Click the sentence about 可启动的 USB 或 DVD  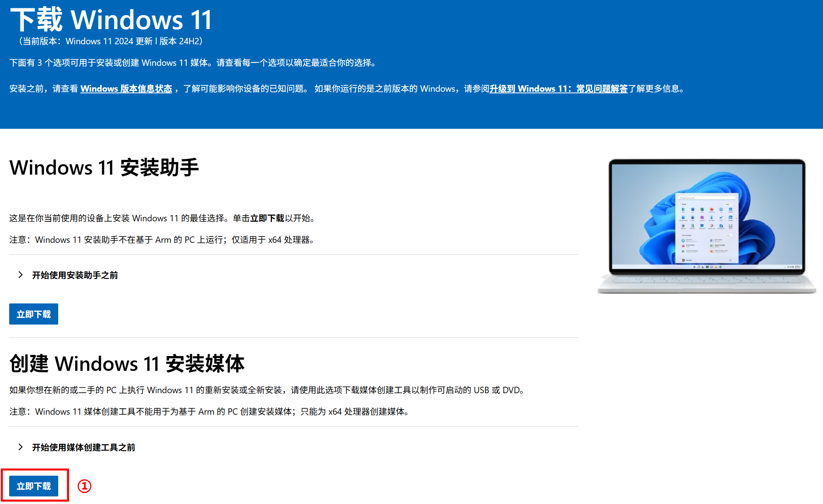267,390
